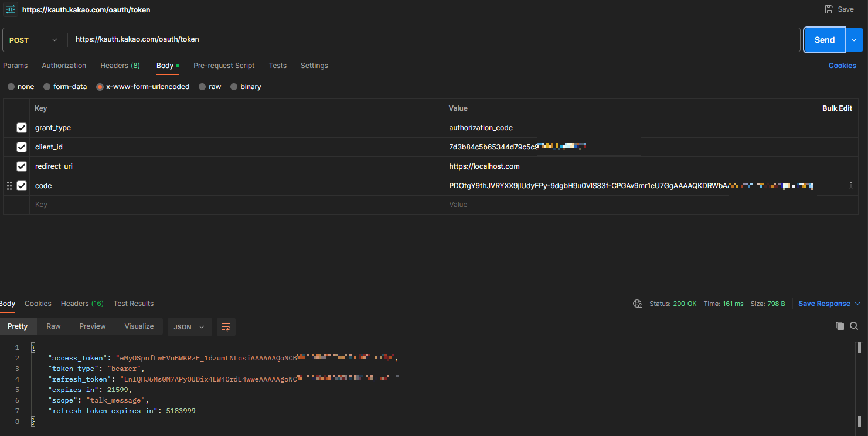Click the Status: 200 OK indicator
The image size is (868, 436).
(673, 304)
